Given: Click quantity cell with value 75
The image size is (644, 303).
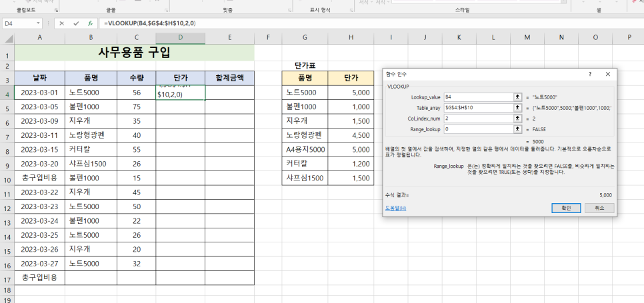Looking at the screenshot, I should click(137, 107).
